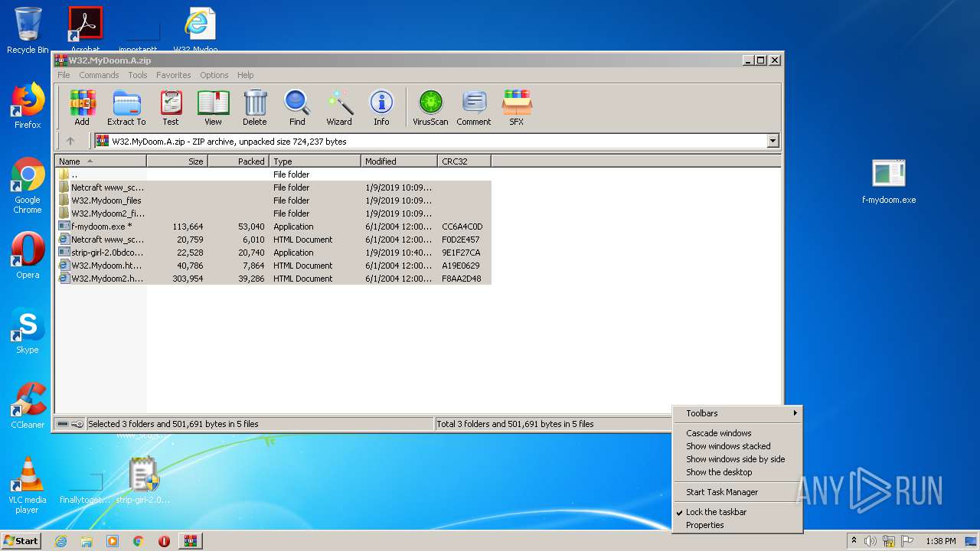
Task: Select the parent folder '..' row
Action: [x=273, y=174]
